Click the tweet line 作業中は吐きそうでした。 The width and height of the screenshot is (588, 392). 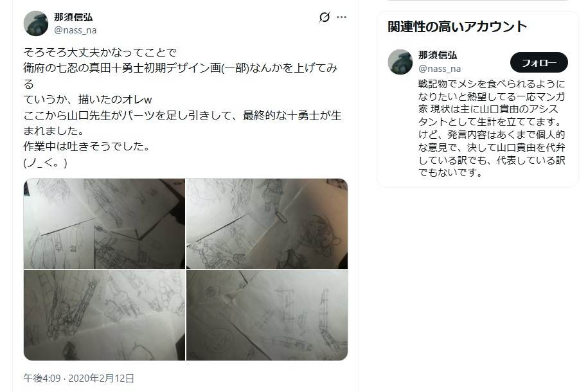click(x=87, y=147)
